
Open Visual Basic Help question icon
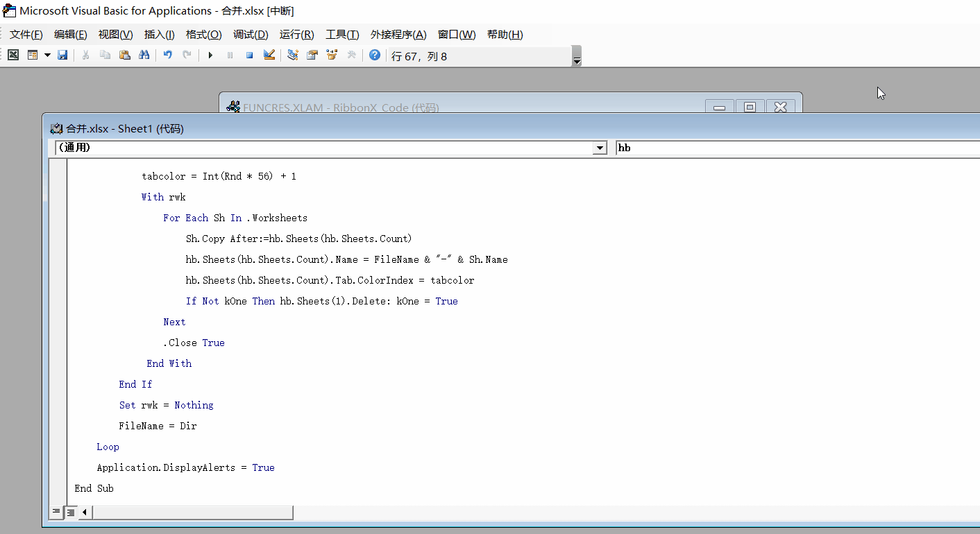[375, 55]
